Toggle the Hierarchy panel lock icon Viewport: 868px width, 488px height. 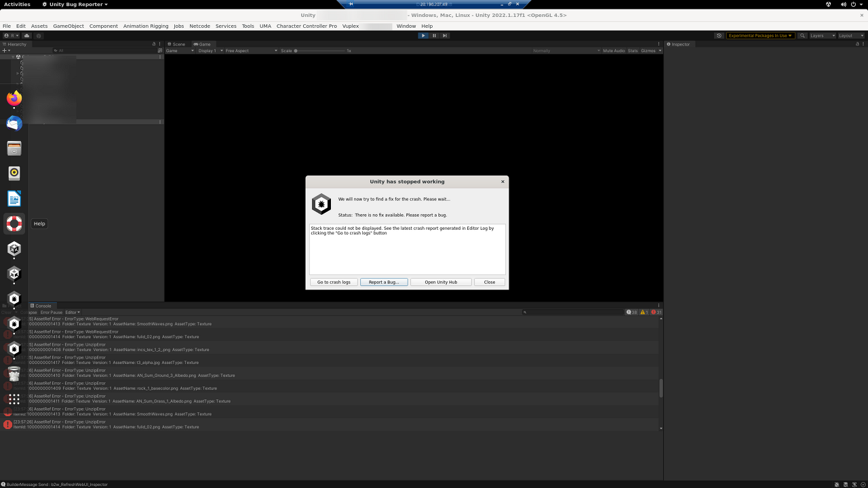[x=154, y=44]
